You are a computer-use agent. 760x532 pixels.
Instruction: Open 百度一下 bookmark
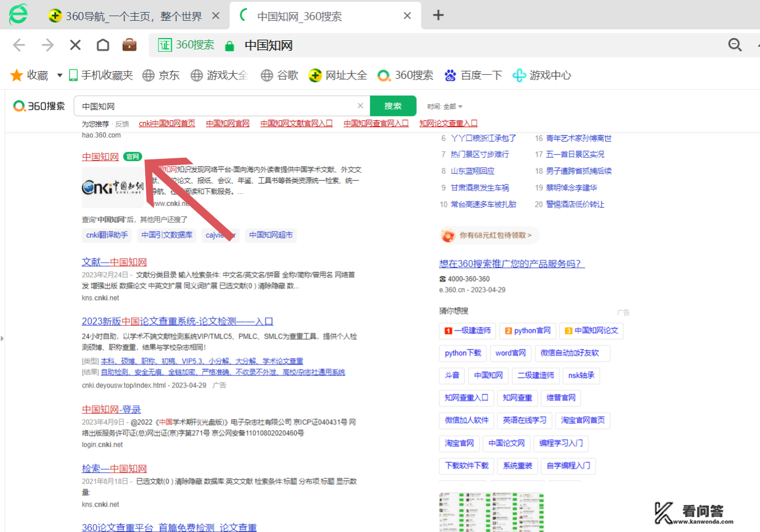473,75
